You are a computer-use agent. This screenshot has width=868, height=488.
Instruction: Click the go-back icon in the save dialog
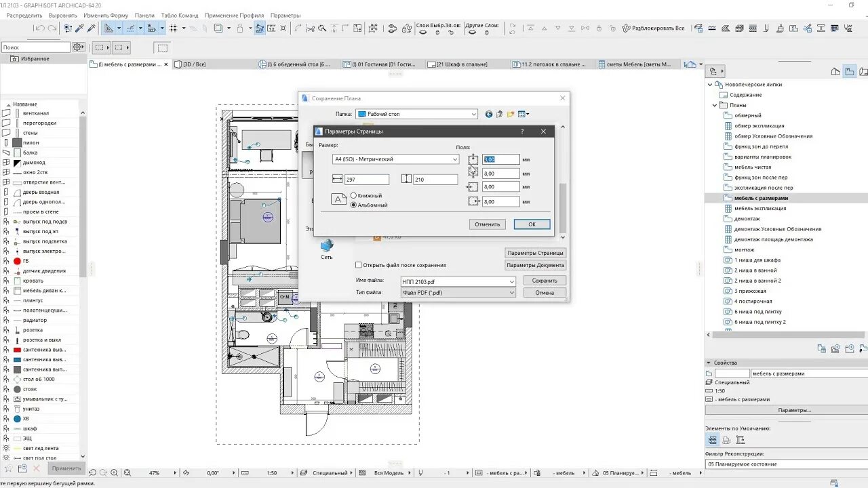pyautogui.click(x=489, y=115)
